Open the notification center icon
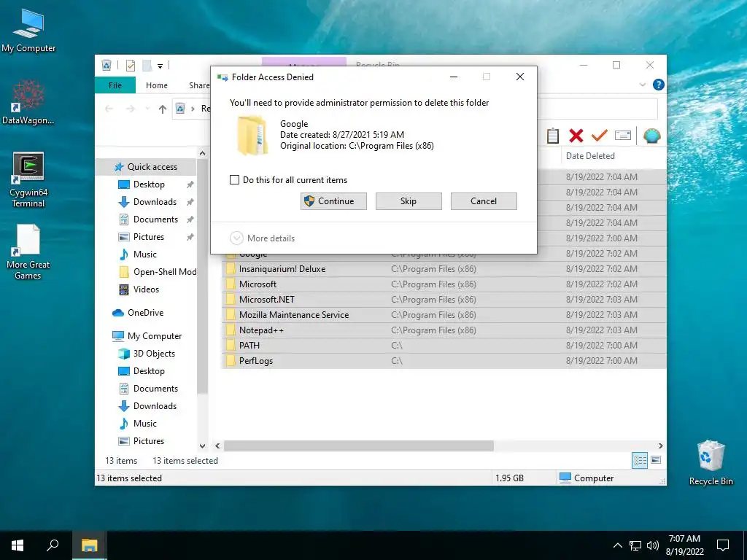Screen dimensions: 747x560 (723, 545)
